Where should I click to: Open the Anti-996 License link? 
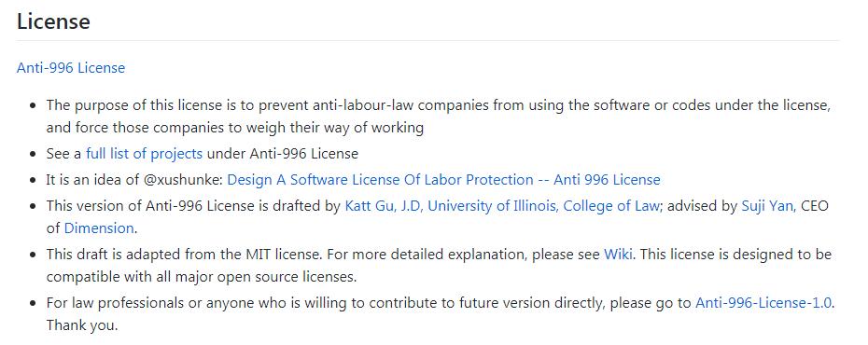click(71, 68)
